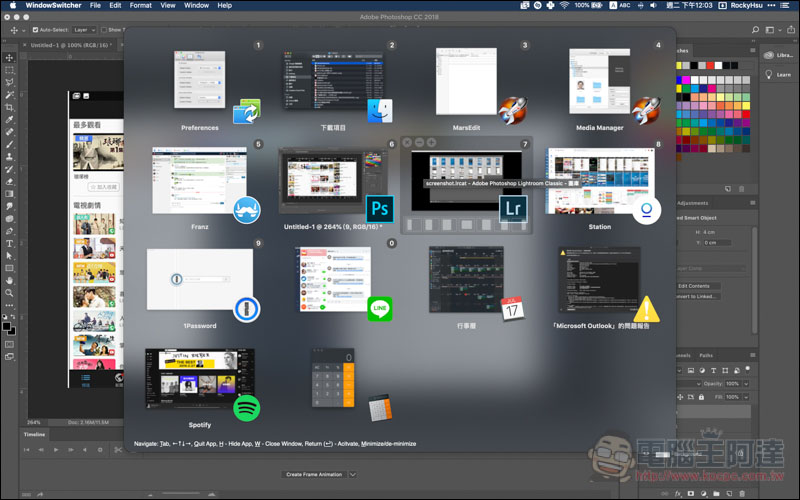
Task: Click the Layers panel lock icon
Action: click(x=702, y=397)
